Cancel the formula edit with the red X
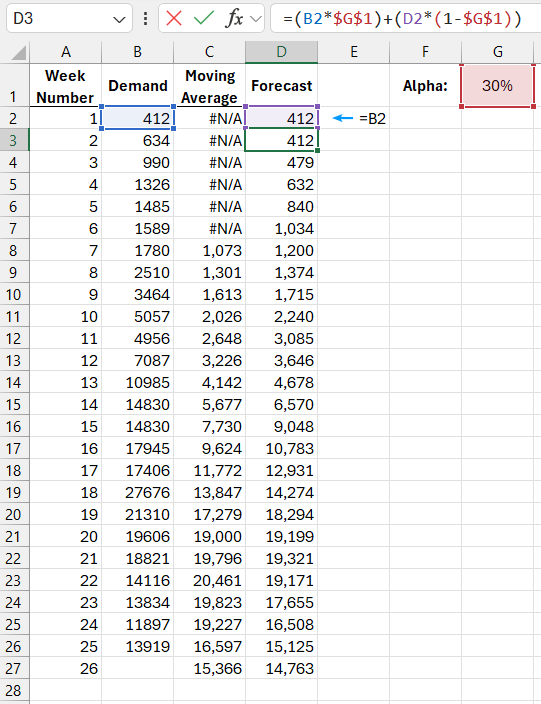The width and height of the screenshot is (541, 704). click(174, 18)
